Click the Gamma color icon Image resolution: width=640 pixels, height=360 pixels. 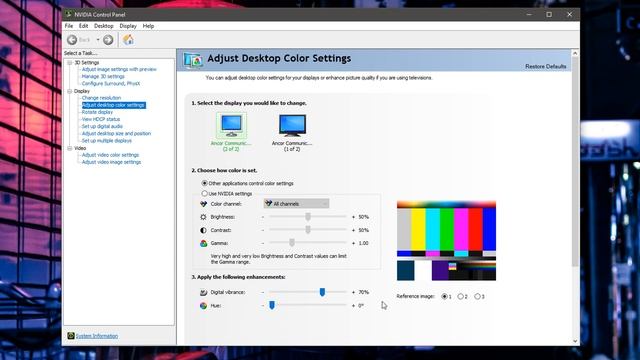coord(203,243)
